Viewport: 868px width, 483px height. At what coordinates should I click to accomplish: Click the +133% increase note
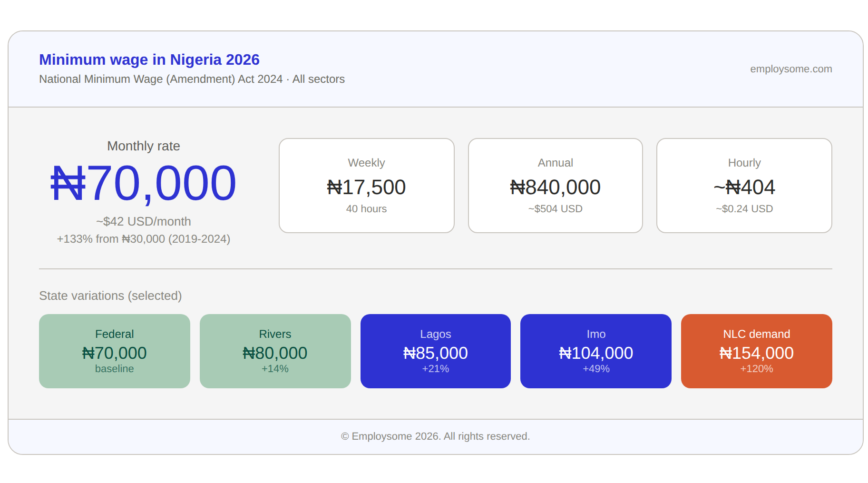tap(144, 239)
